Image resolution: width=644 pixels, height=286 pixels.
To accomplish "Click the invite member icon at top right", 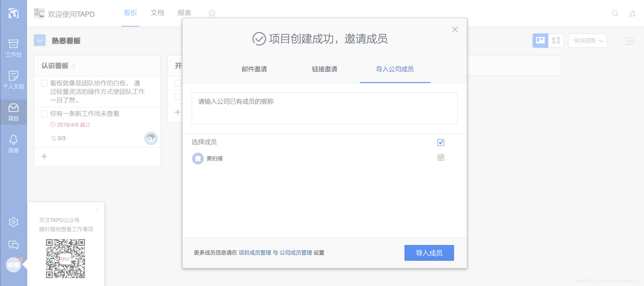I will coord(632,14).
